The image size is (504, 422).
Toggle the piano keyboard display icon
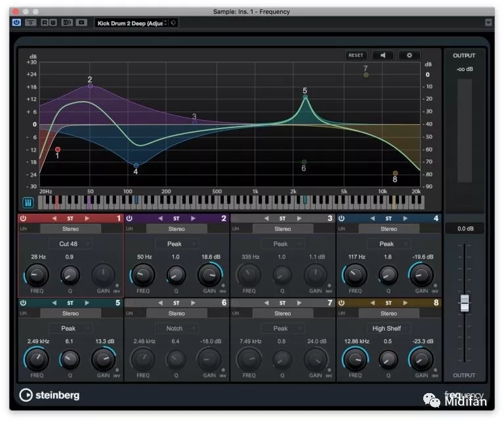point(29,203)
